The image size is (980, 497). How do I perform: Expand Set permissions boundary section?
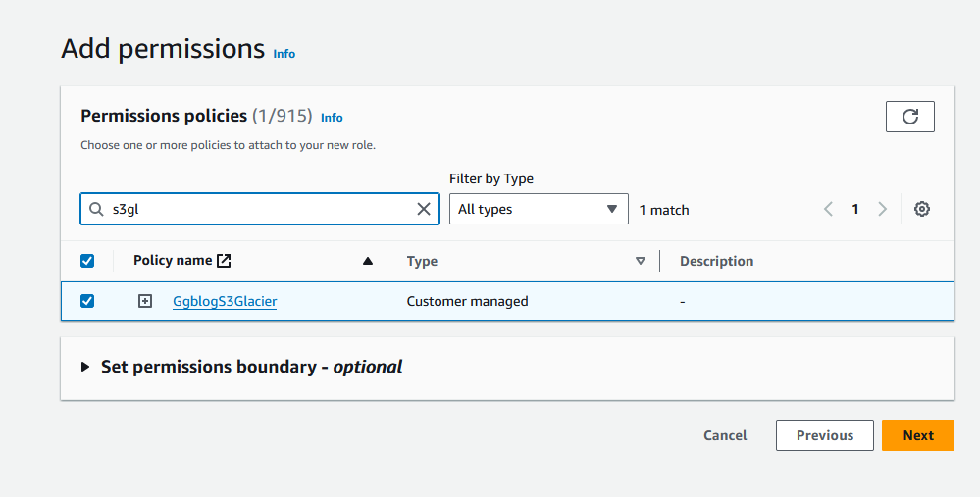point(85,367)
